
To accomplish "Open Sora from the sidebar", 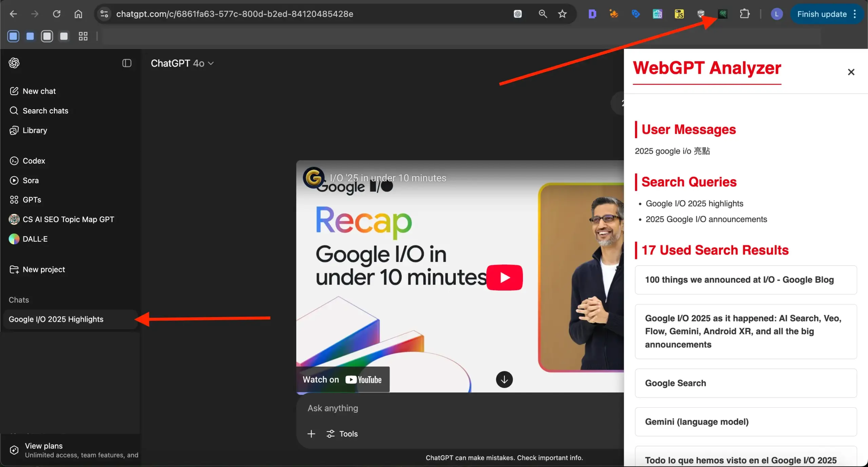I will pyautogui.click(x=70, y=181).
